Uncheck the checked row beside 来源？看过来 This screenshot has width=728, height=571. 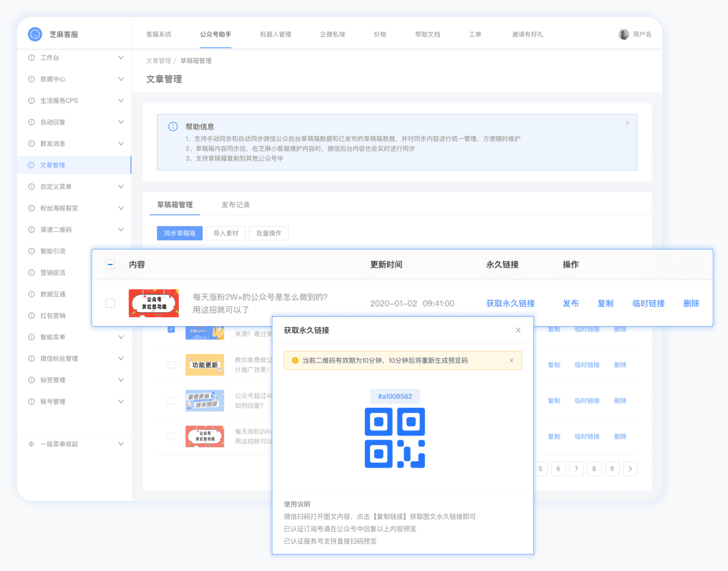click(x=171, y=329)
